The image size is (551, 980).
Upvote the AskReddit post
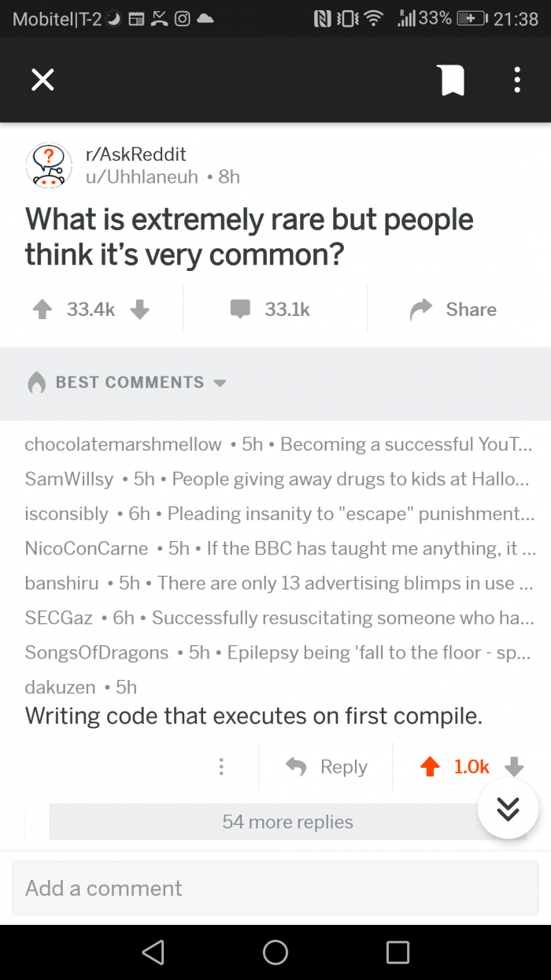click(42, 310)
